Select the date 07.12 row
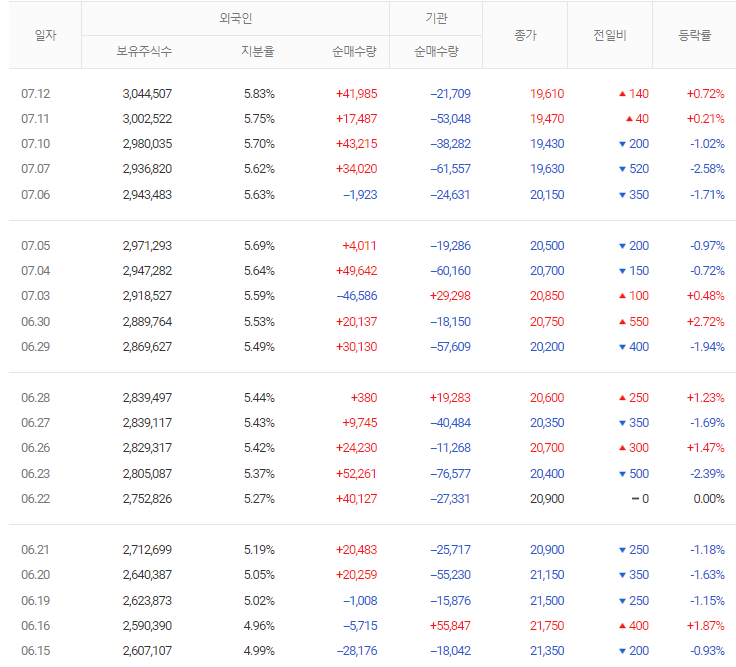The height and width of the screenshot is (667, 736). 36,94
